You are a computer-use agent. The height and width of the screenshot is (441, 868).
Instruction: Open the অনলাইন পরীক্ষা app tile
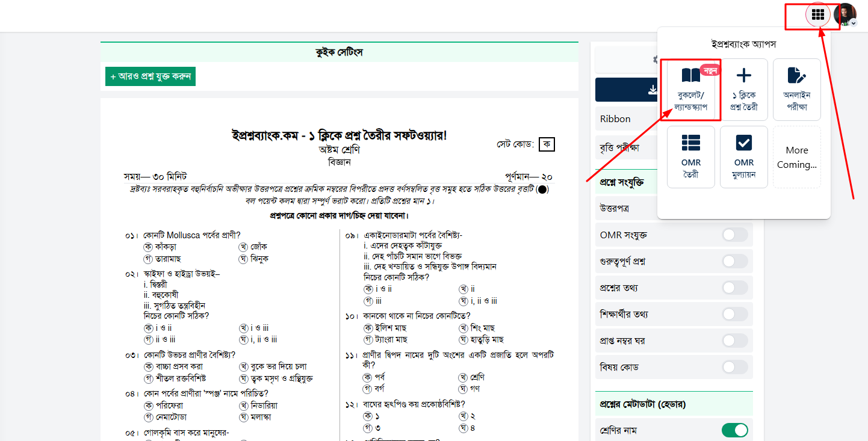pyautogui.click(x=797, y=89)
